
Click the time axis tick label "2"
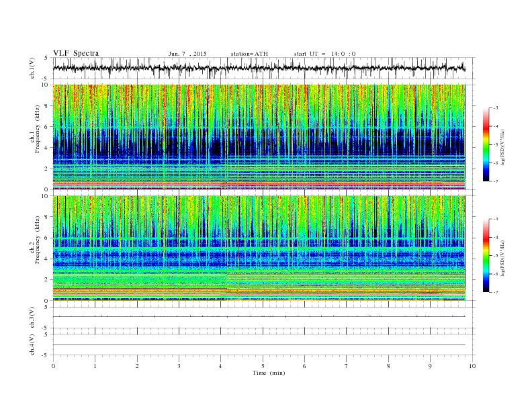137,366
